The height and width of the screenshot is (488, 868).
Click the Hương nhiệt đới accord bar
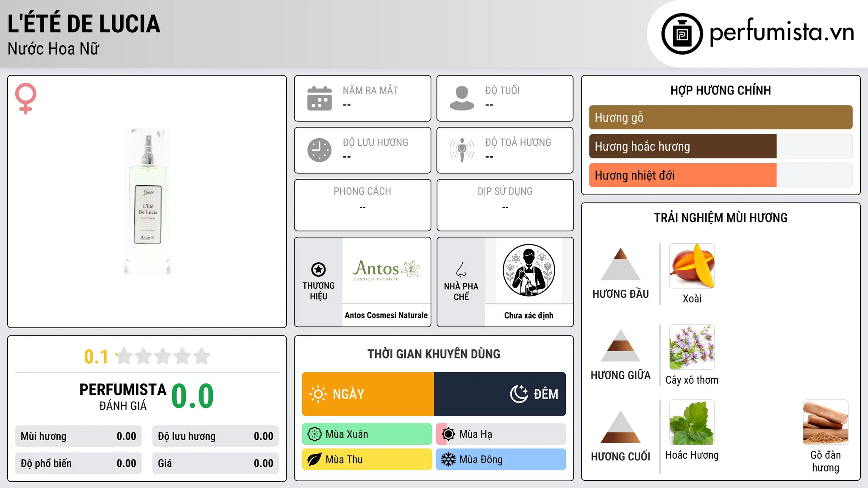pos(721,175)
